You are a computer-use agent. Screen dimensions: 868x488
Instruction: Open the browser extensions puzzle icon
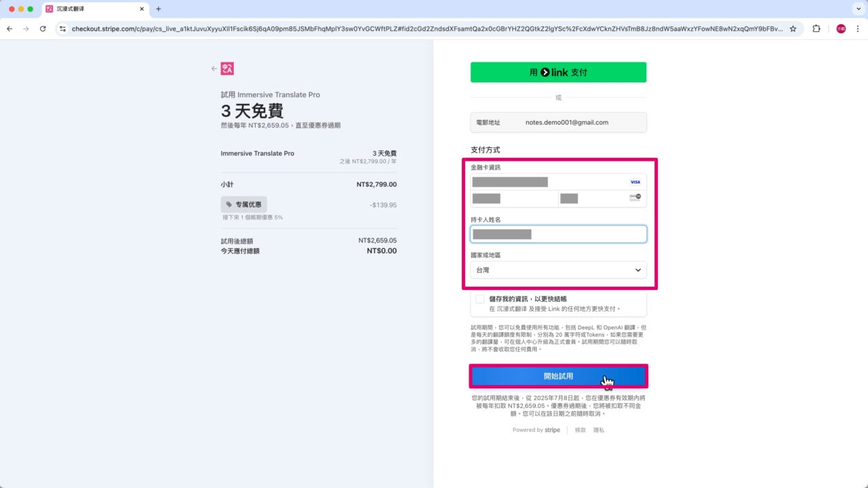pyautogui.click(x=816, y=29)
